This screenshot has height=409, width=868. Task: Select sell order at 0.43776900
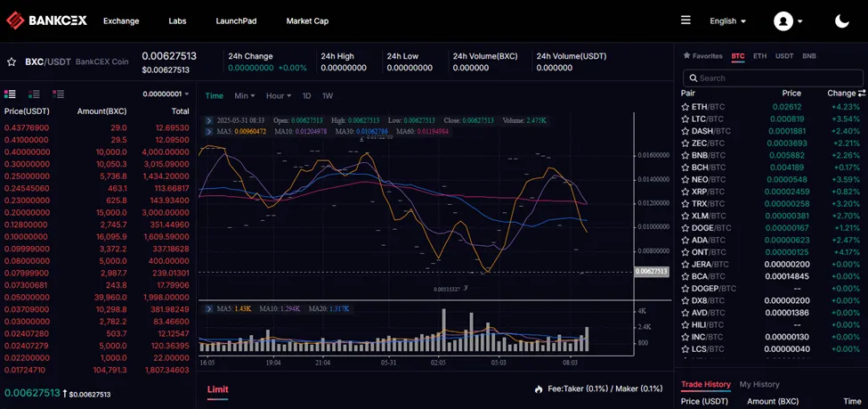click(97, 127)
